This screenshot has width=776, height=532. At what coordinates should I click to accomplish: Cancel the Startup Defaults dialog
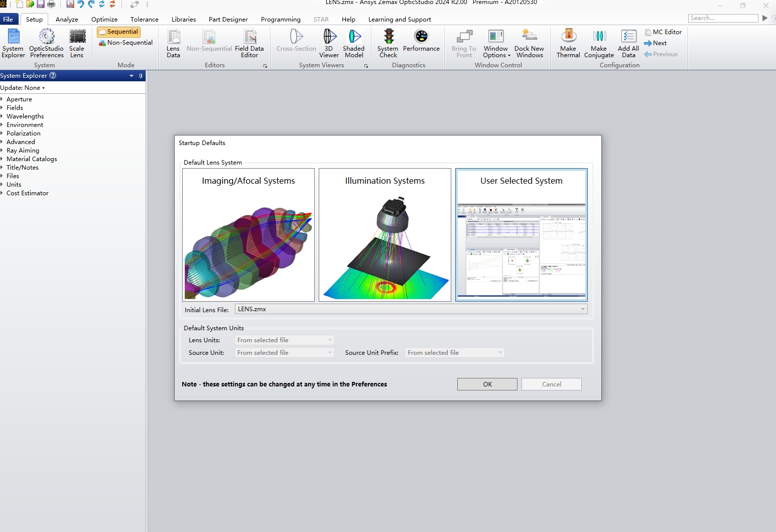551,384
